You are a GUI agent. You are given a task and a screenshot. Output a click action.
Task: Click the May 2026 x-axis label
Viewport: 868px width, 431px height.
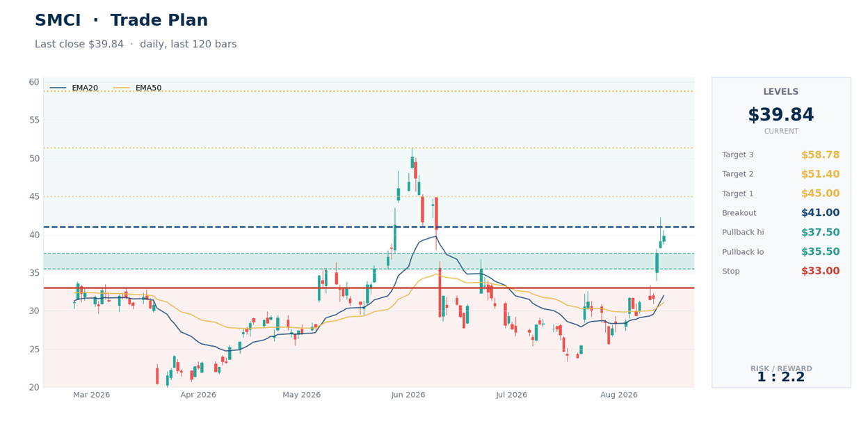(301, 395)
